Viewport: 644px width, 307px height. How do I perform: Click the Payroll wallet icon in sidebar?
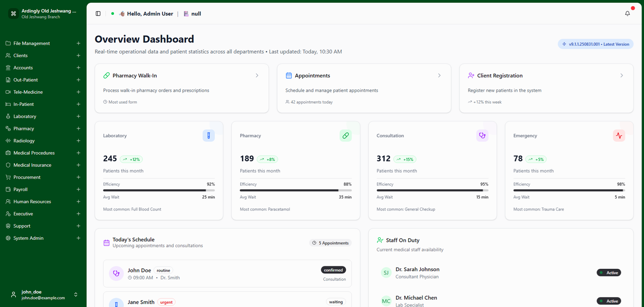pyautogui.click(x=8, y=190)
